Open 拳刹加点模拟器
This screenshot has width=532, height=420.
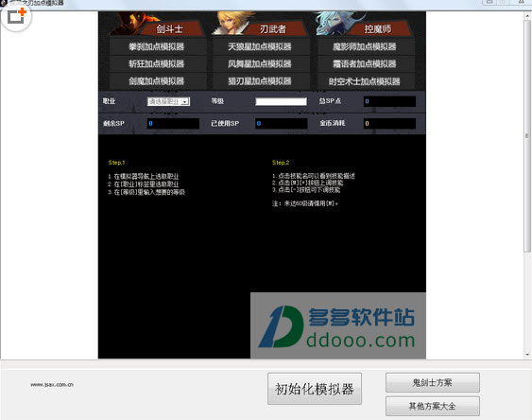click(157, 46)
